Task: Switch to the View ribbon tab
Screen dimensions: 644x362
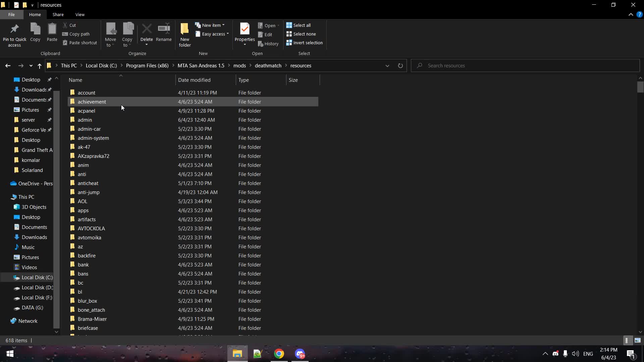Action: tap(80, 14)
